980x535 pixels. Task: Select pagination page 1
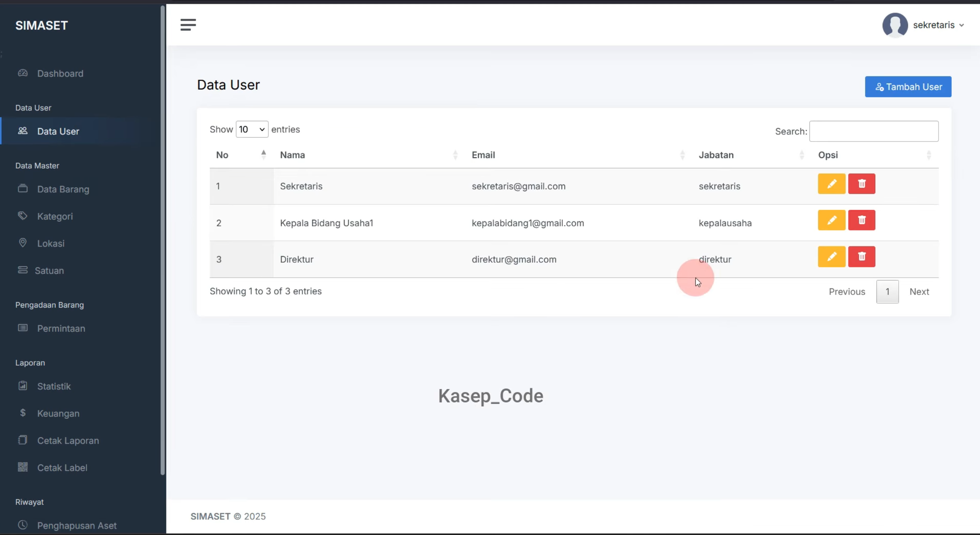[x=887, y=292]
